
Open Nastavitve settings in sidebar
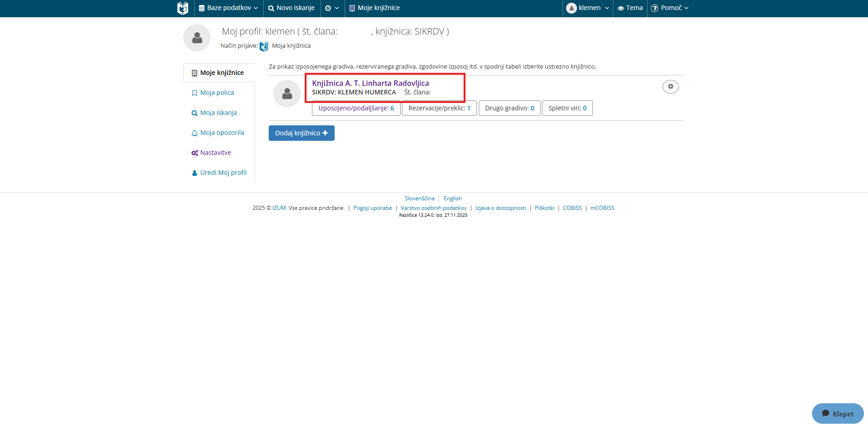(216, 153)
